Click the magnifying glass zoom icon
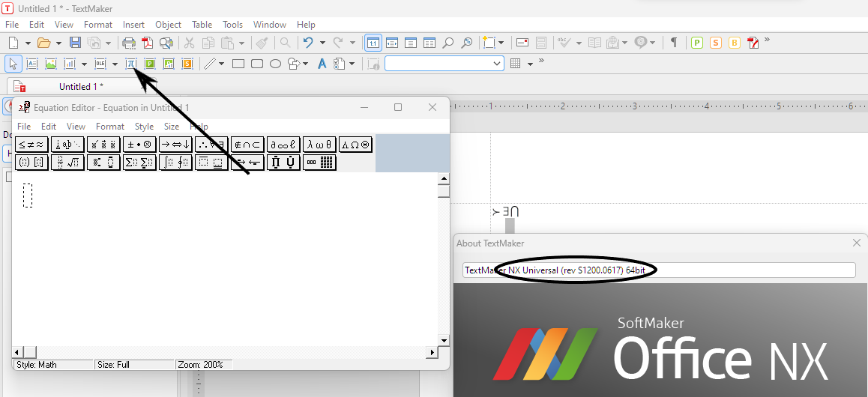The width and height of the screenshot is (868, 397). click(448, 43)
